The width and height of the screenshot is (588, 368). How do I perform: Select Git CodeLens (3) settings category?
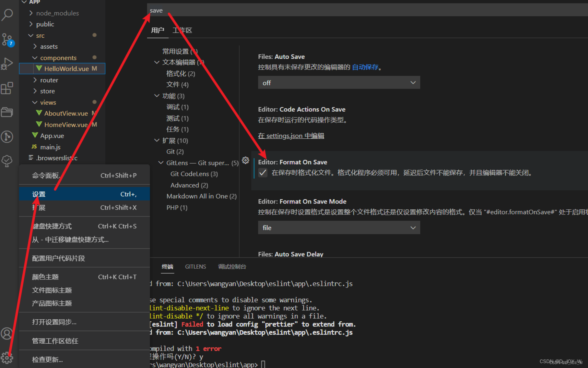tap(194, 174)
